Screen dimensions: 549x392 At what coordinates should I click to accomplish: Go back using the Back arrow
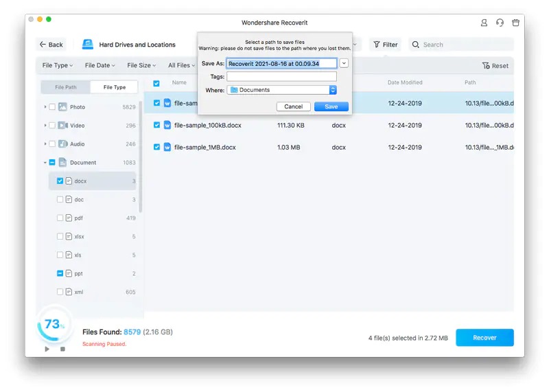[43, 45]
